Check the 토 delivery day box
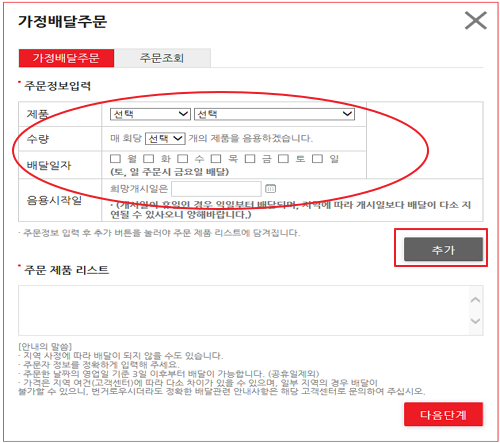Image resolution: width=500 pixels, height=443 pixels. [283, 159]
